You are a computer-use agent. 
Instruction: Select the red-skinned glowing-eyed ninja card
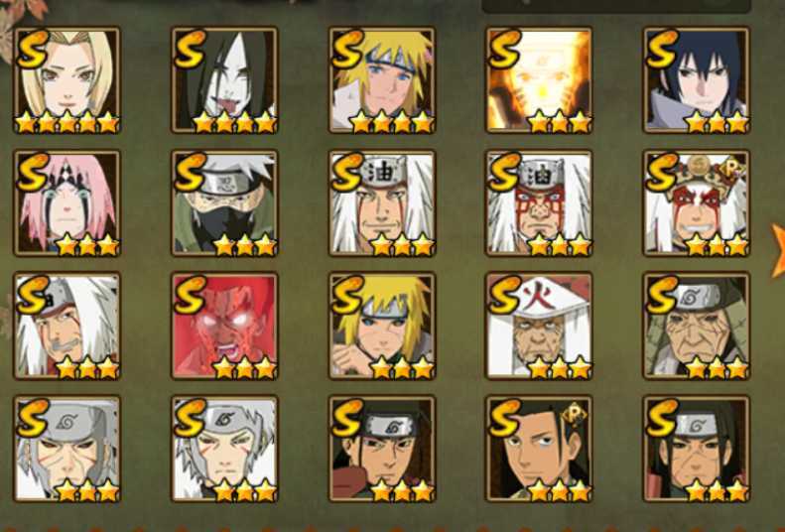pyautogui.click(x=224, y=326)
